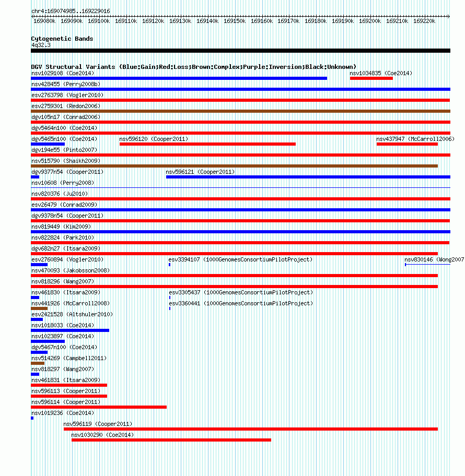
Task: Select dgv5465n100 (Coe2014) label
Action: pyautogui.click(x=64, y=139)
